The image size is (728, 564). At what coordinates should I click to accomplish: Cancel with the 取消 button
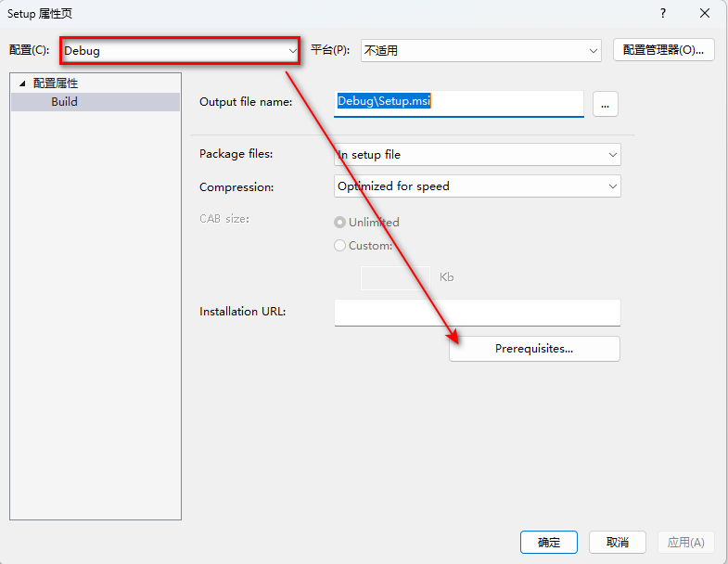(618, 542)
